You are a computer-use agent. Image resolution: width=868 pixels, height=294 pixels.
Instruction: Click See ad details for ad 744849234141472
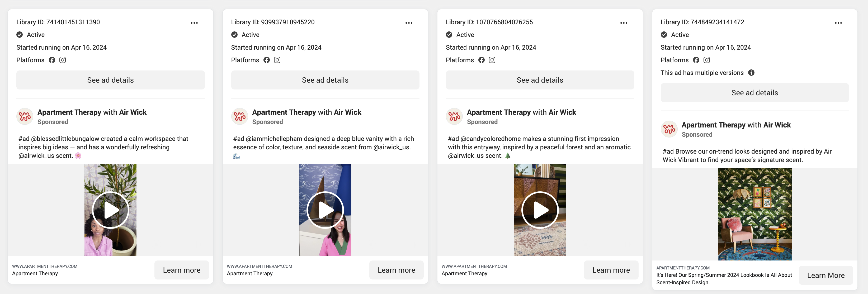pyautogui.click(x=754, y=93)
